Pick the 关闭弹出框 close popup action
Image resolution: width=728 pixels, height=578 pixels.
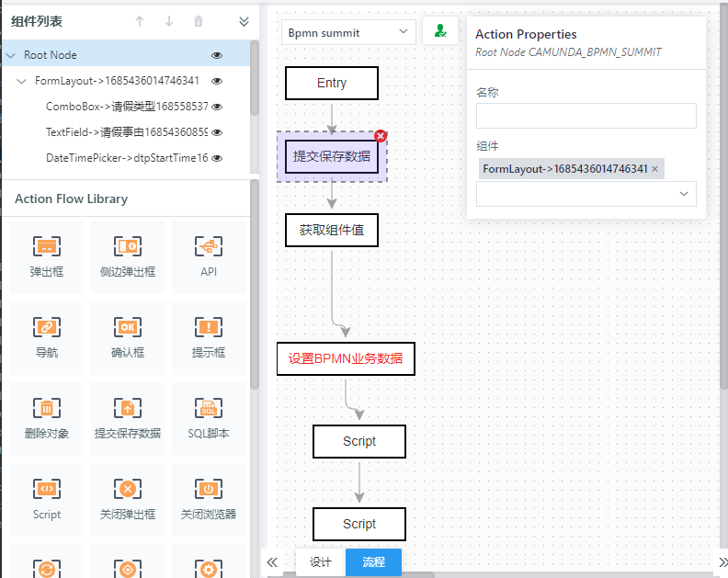click(x=128, y=499)
